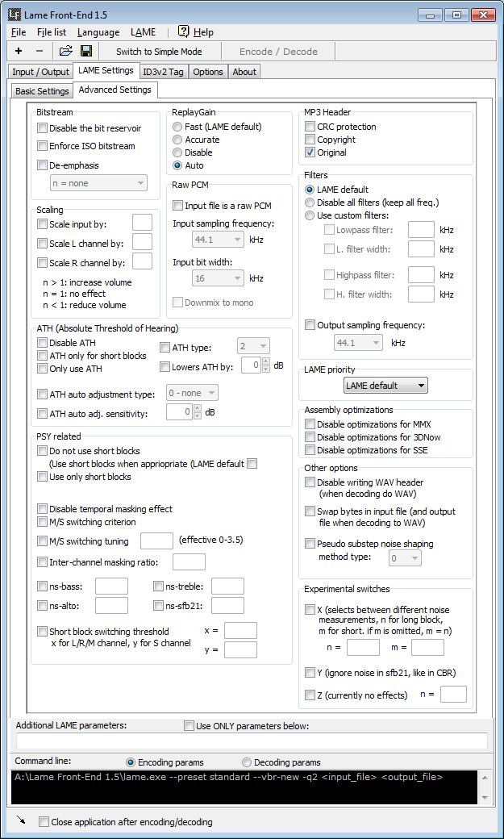
Task: Open the Language menu
Action: coord(98,32)
